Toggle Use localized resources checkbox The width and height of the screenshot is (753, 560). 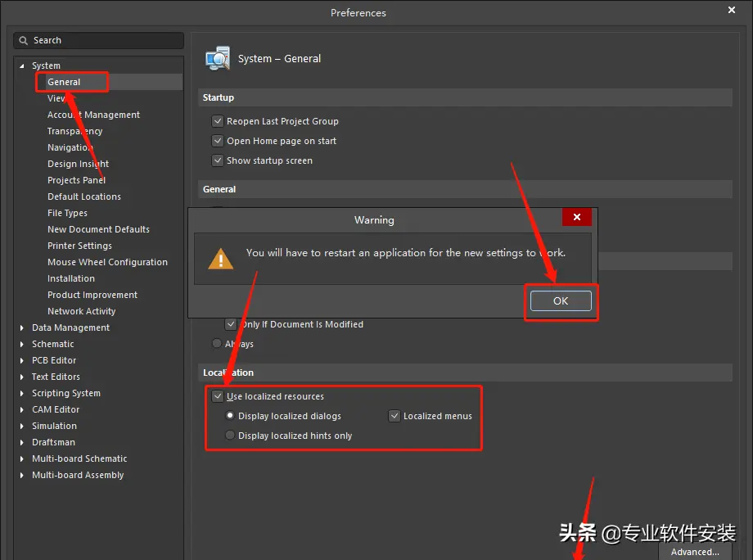click(218, 396)
